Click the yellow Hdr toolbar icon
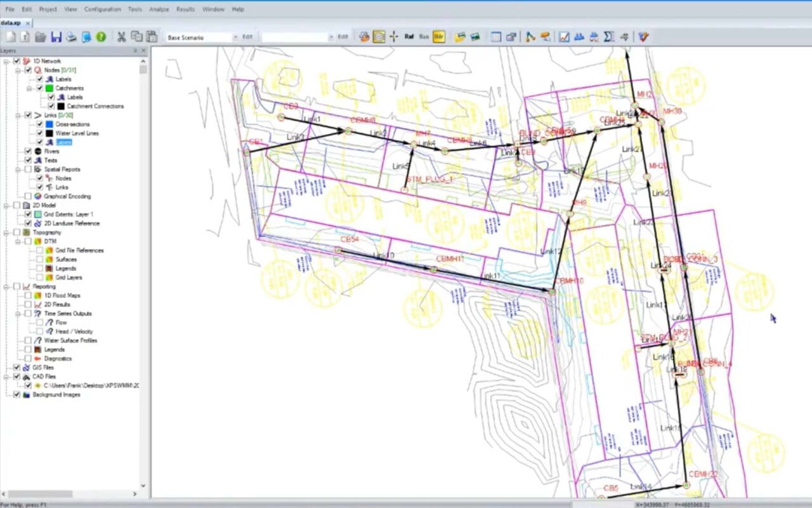The width and height of the screenshot is (812, 508). [438, 36]
